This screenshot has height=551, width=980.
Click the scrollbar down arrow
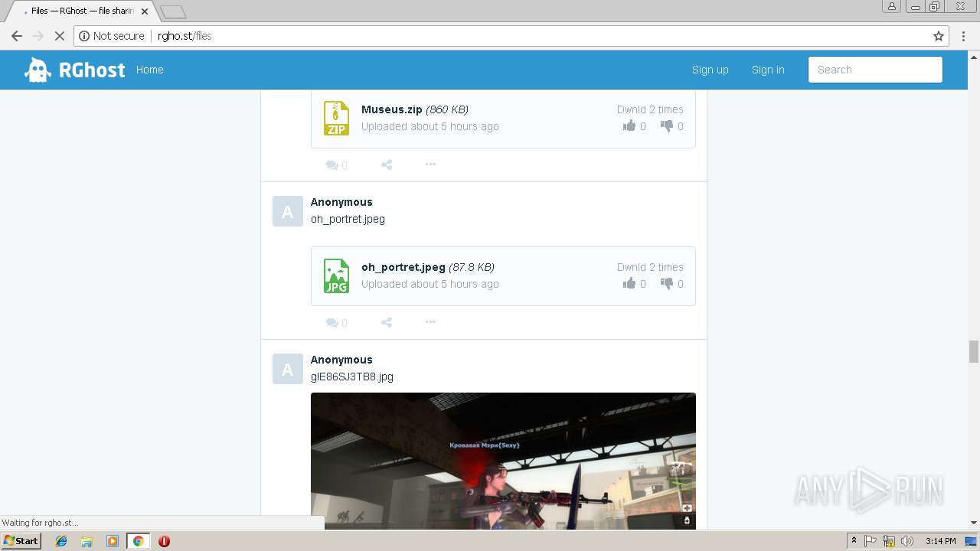pyautogui.click(x=974, y=523)
